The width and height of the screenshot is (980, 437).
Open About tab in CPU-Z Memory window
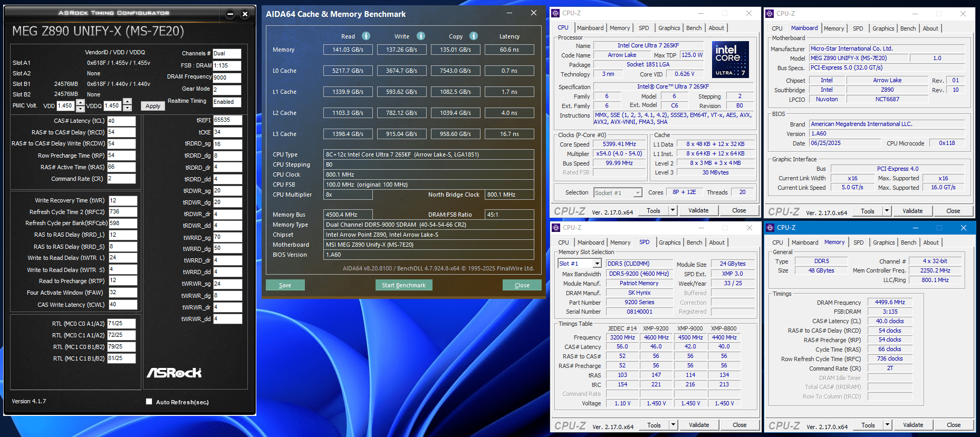coord(930,242)
